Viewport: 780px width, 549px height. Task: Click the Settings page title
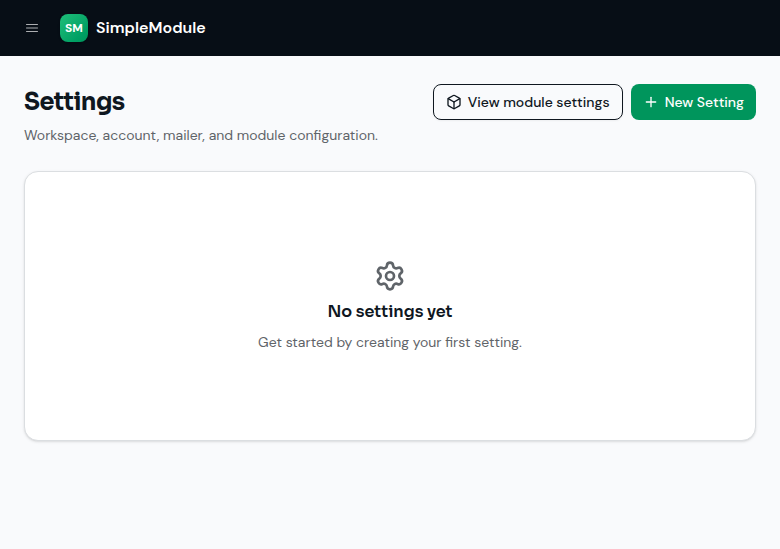point(75,101)
